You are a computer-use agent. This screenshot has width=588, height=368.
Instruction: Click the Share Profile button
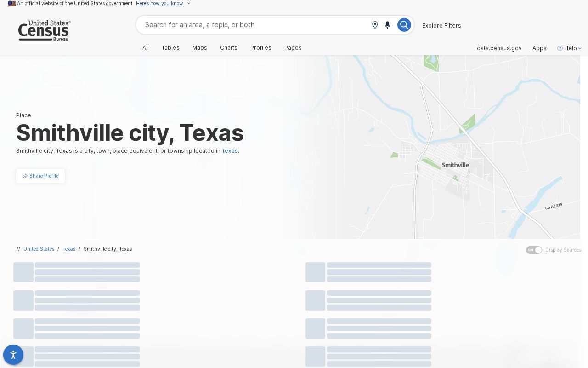tap(40, 176)
